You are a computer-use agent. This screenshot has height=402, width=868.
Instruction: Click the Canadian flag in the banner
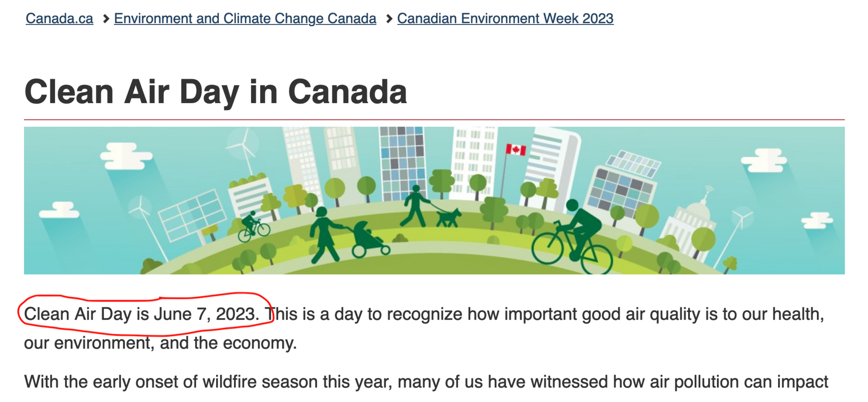click(x=516, y=150)
